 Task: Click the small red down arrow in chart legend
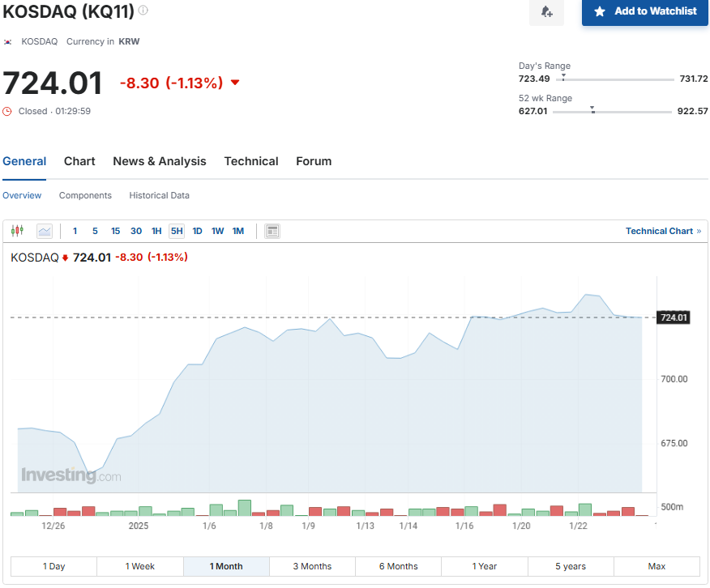pos(65,258)
